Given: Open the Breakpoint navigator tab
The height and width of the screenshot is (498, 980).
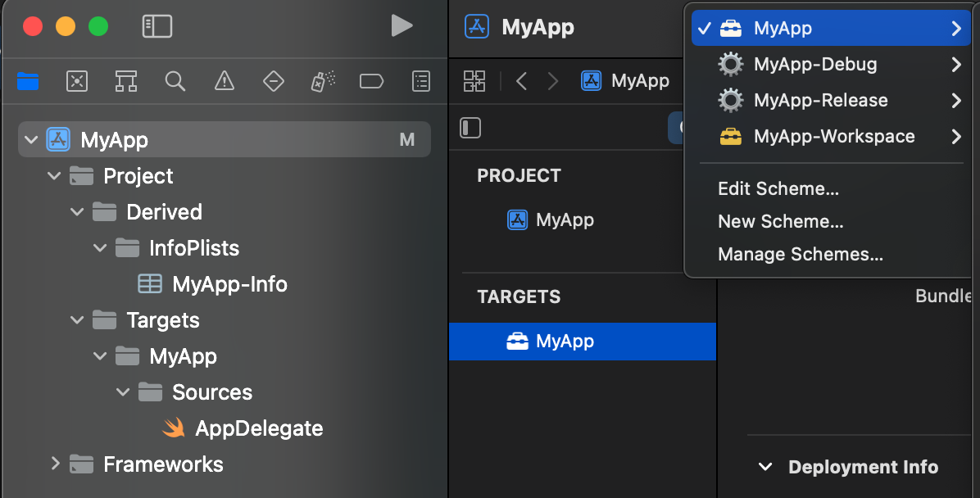Looking at the screenshot, I should tap(371, 81).
